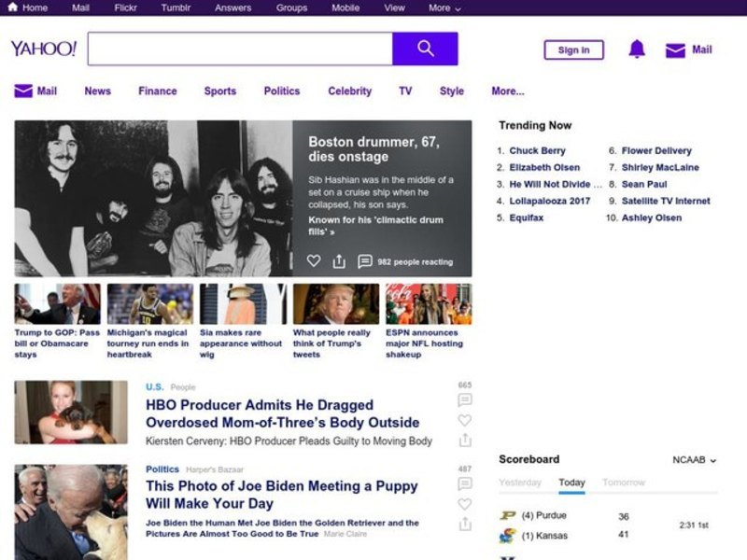Open notifications bell icon
Screen dimensions: 747x560
click(637, 49)
